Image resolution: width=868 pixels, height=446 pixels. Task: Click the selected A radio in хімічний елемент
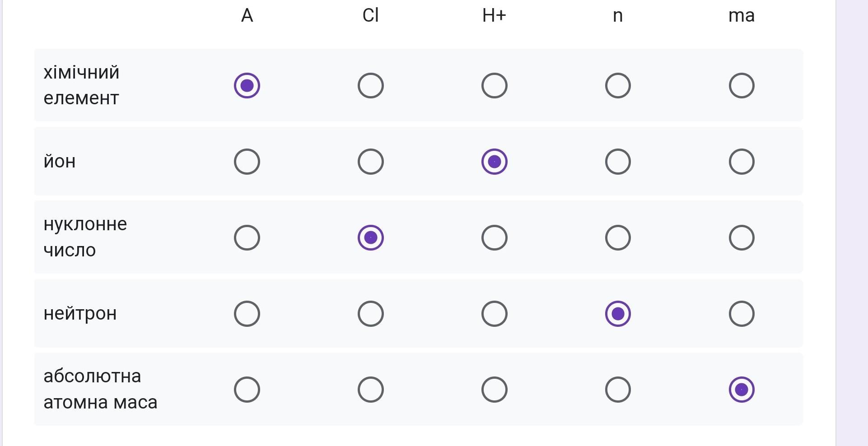coord(247,85)
